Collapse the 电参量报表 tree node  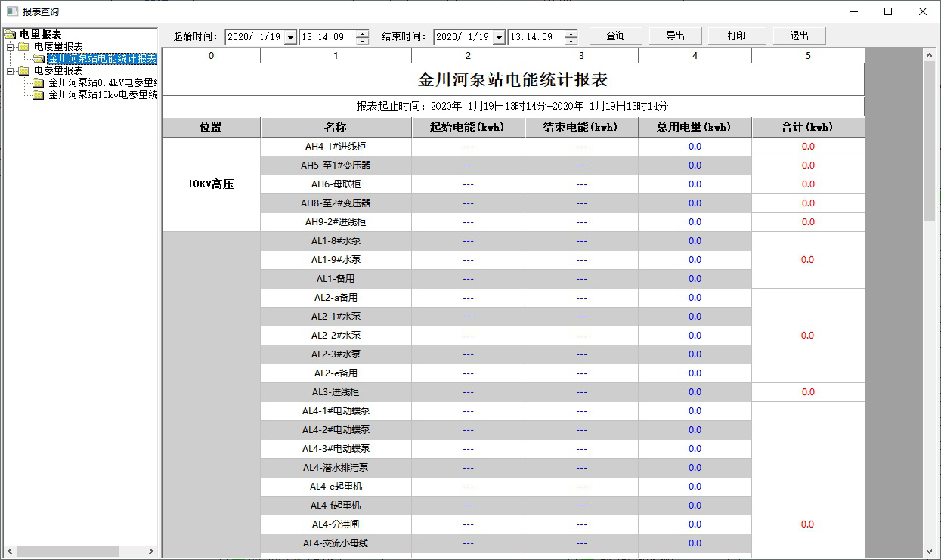10,71
